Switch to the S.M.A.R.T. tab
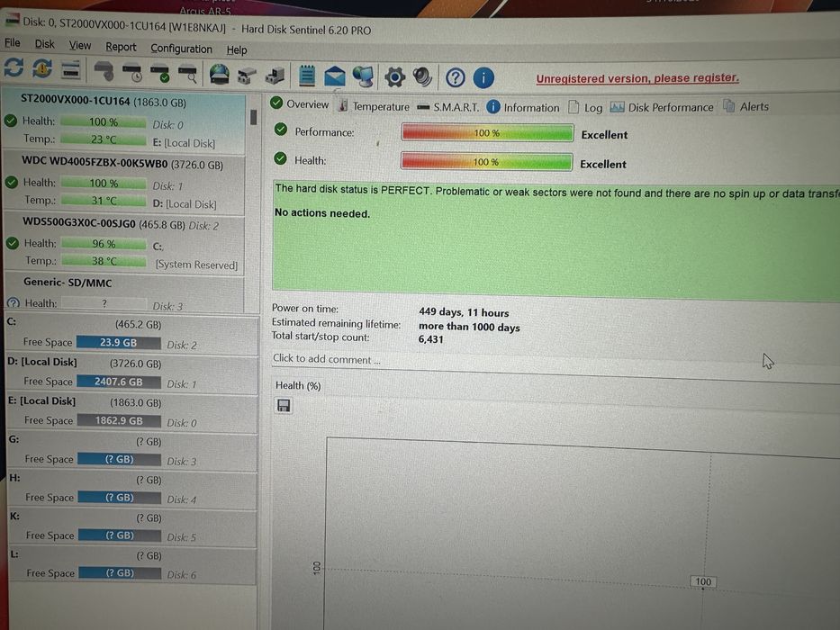 point(448,107)
